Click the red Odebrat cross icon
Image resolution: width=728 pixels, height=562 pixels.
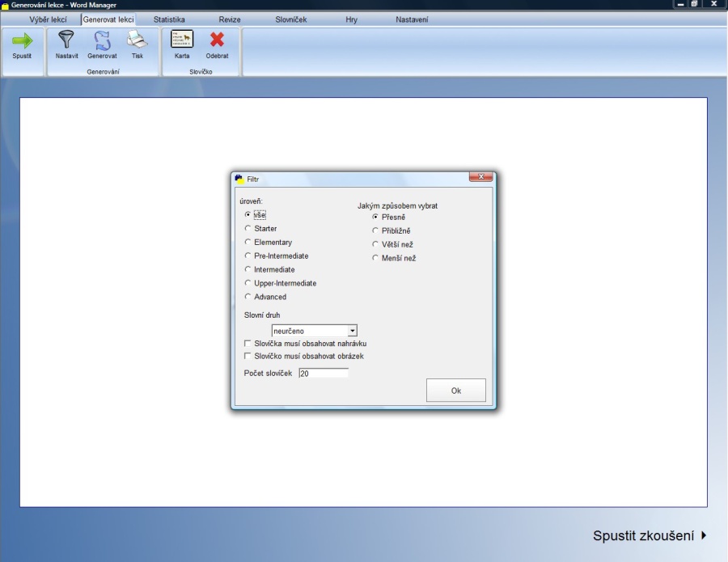[x=217, y=40]
